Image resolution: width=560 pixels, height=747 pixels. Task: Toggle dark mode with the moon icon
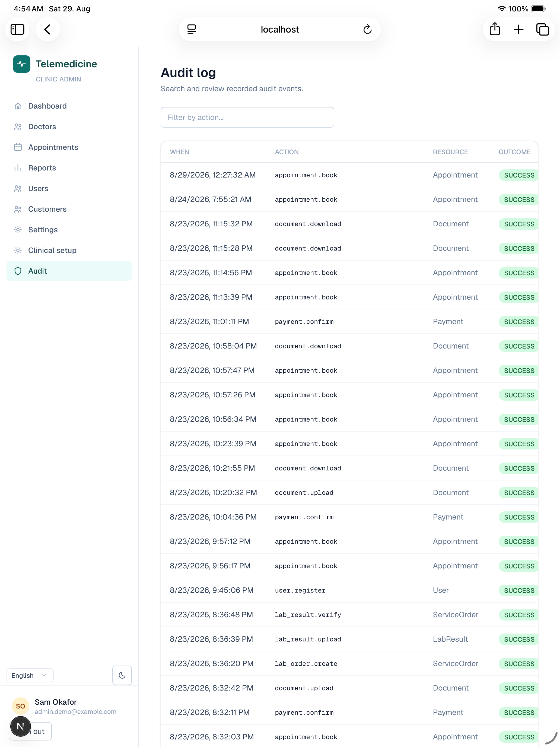pos(122,675)
